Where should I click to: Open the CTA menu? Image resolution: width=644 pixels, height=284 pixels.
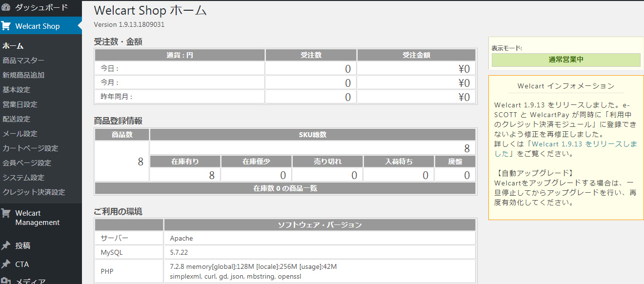tap(41, 264)
